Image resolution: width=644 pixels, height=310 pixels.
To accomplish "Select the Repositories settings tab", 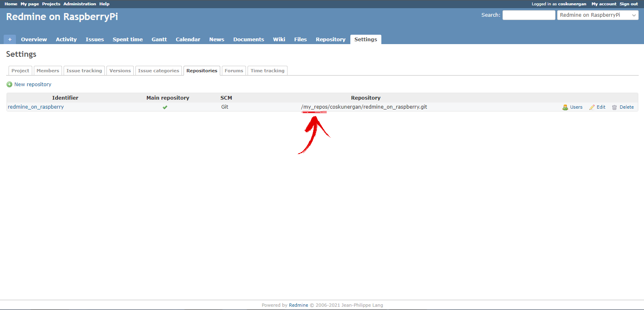I will [202, 71].
